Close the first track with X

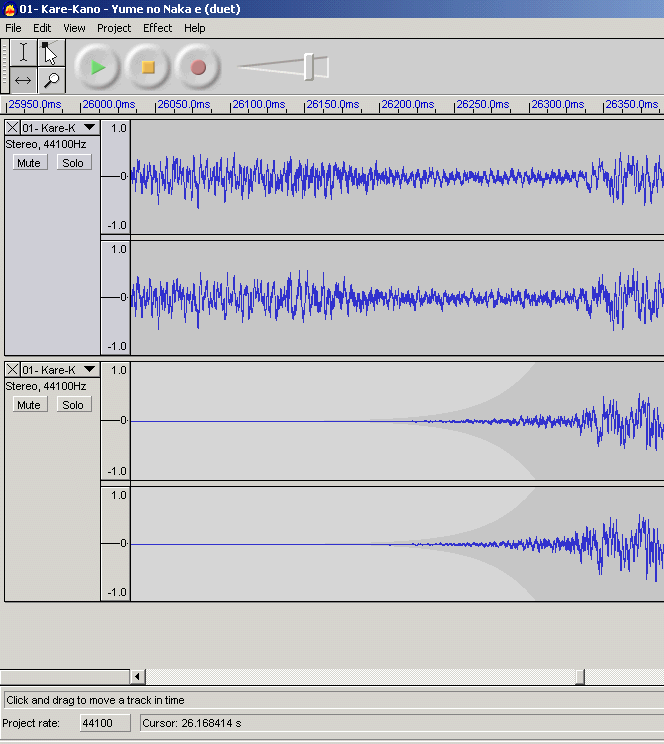[13, 128]
